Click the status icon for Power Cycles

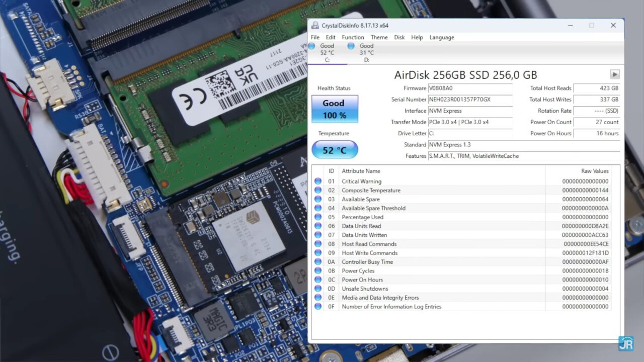click(318, 271)
